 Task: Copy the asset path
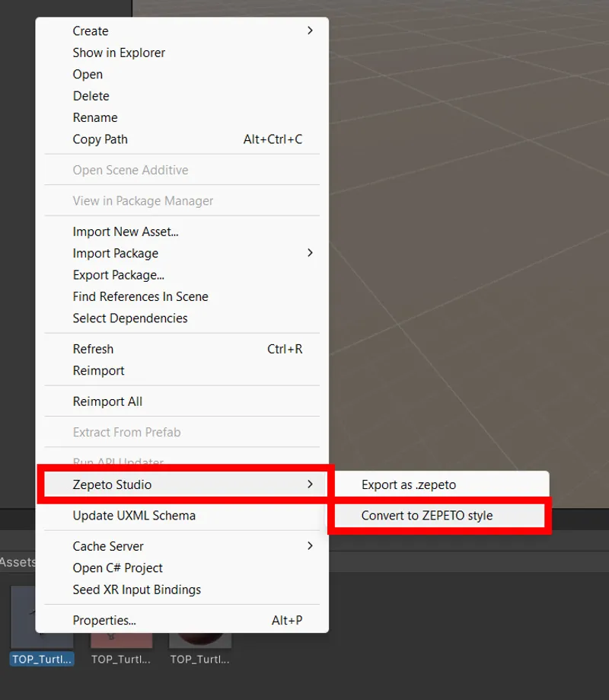tap(100, 139)
